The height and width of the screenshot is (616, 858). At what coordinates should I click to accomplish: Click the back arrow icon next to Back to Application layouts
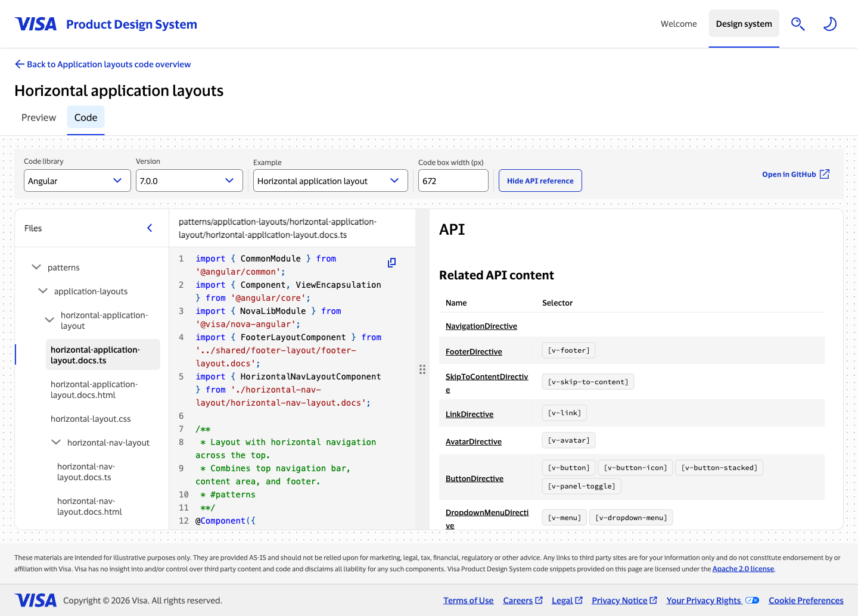click(x=20, y=64)
